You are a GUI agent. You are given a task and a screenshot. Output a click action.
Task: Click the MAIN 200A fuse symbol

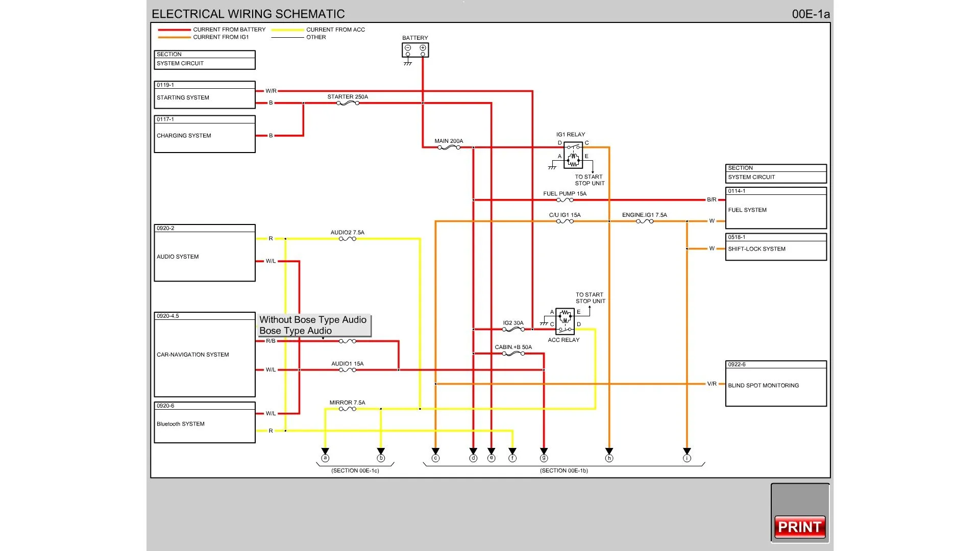coord(449,147)
